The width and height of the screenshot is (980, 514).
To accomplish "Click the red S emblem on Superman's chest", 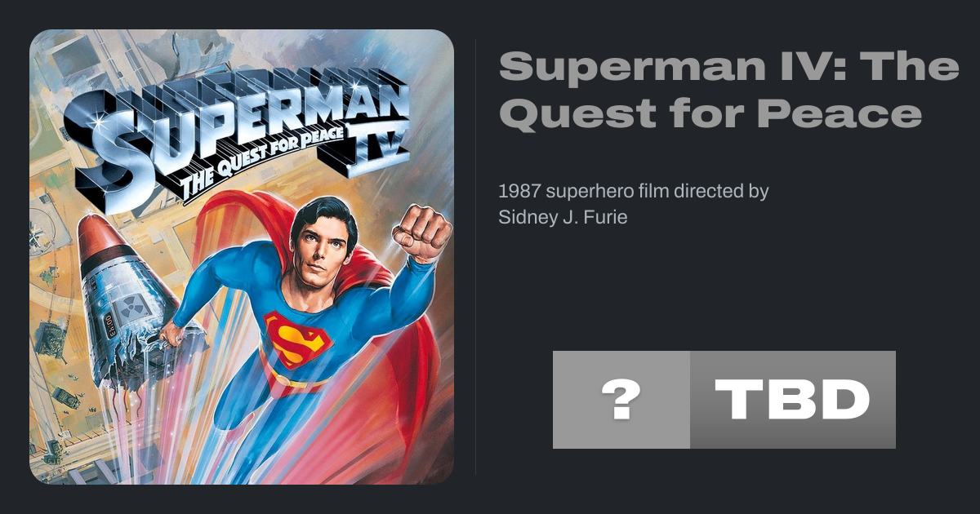I will [x=297, y=337].
